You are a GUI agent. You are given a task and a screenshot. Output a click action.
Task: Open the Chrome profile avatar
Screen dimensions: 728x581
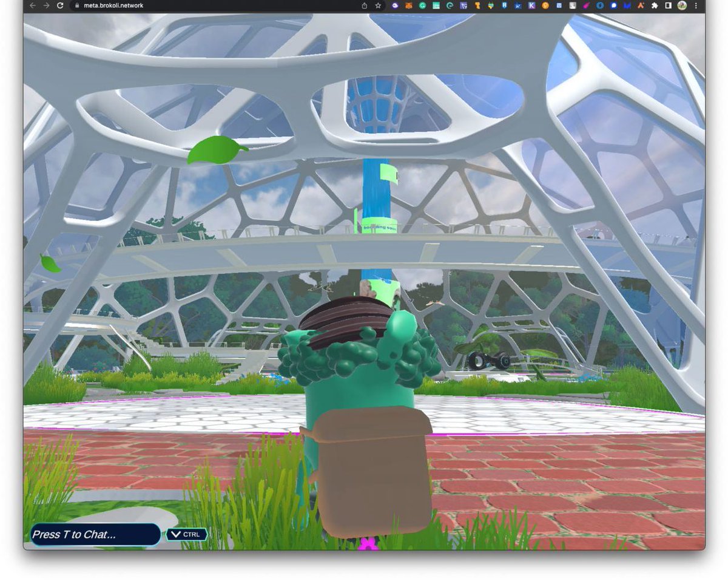tap(682, 5)
